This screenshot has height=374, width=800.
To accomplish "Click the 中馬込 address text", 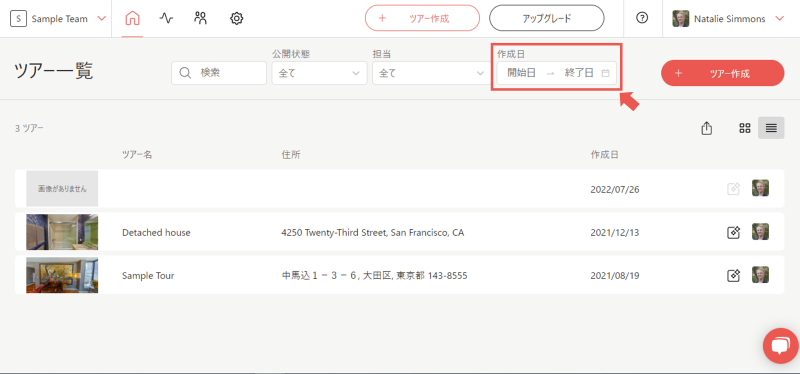I will 374,276.
